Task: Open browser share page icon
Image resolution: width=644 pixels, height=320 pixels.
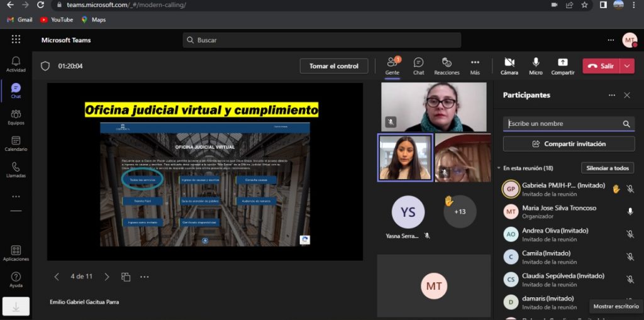Action: [569, 5]
